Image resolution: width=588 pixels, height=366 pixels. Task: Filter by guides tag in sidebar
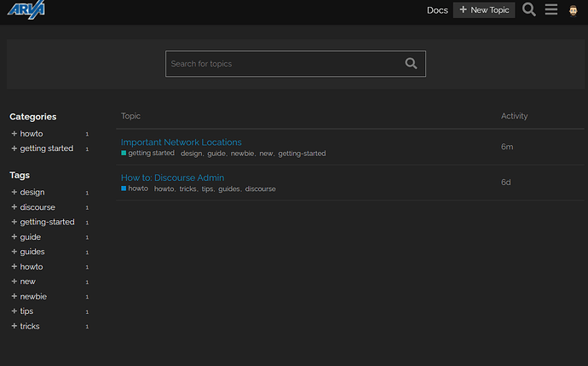pos(32,252)
